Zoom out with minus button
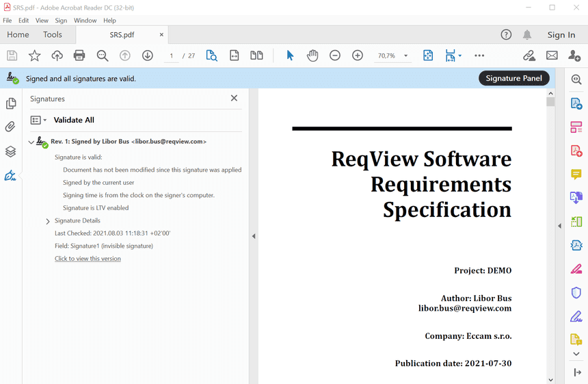Viewport: 588px width, 384px height. [x=335, y=55]
